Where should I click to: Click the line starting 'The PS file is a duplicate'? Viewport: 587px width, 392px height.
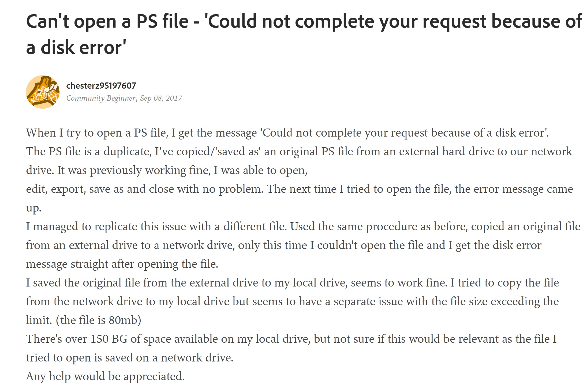(299, 152)
